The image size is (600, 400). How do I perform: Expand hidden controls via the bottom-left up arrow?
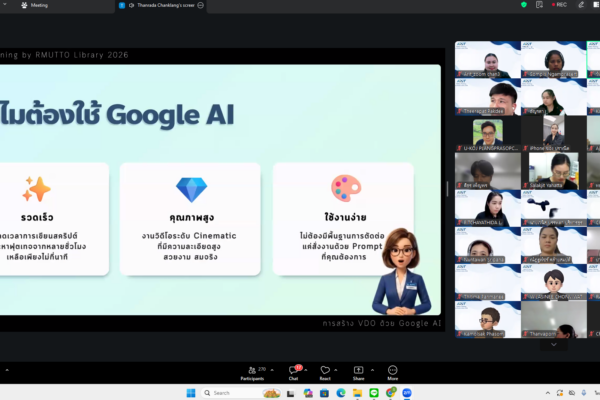7,370
